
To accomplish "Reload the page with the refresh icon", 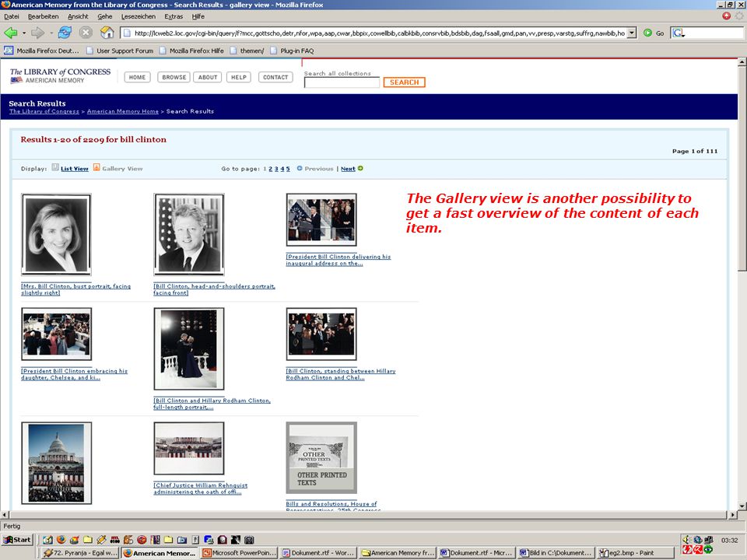I will click(x=65, y=33).
